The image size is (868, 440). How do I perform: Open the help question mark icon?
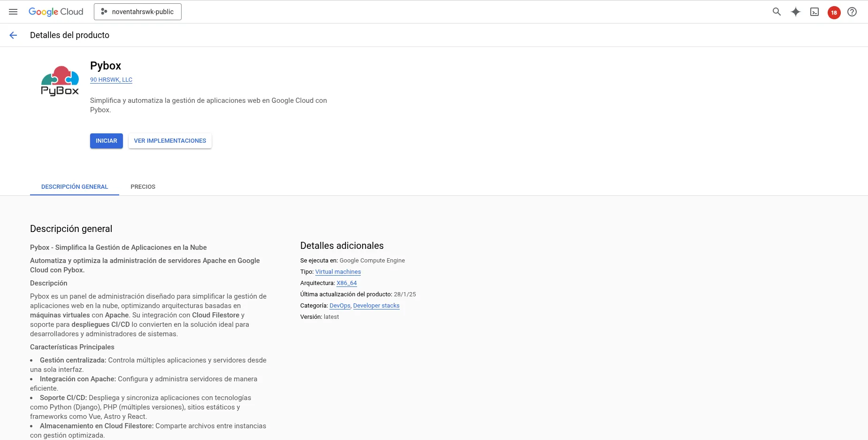pos(852,12)
